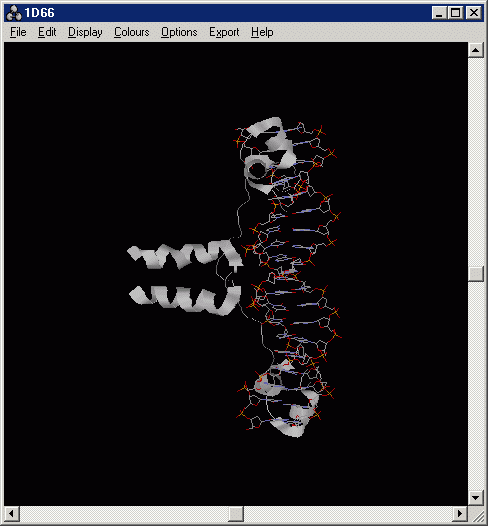Close the 1D66 window

[x=474, y=13]
